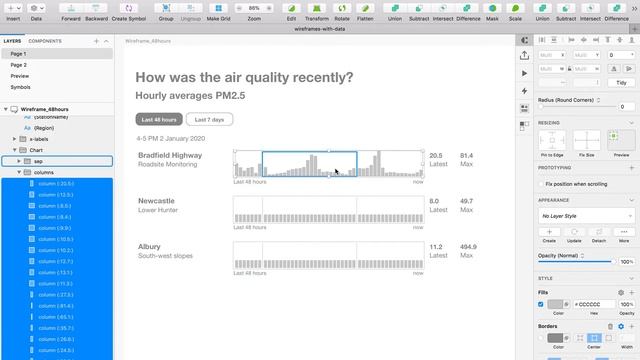Screen dimensions: 640x360
Task: Open the border color swatch
Action: pyautogui.click(x=555, y=338)
